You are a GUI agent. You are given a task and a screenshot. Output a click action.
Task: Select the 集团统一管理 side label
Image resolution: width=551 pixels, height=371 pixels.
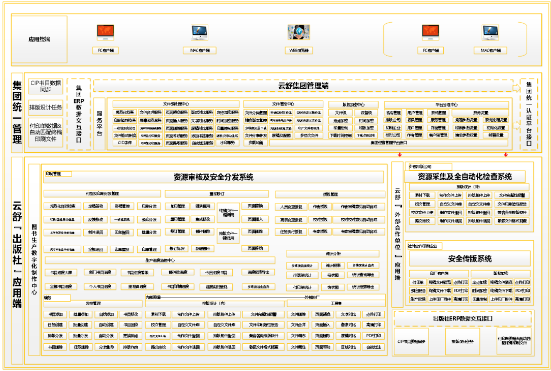17,112
